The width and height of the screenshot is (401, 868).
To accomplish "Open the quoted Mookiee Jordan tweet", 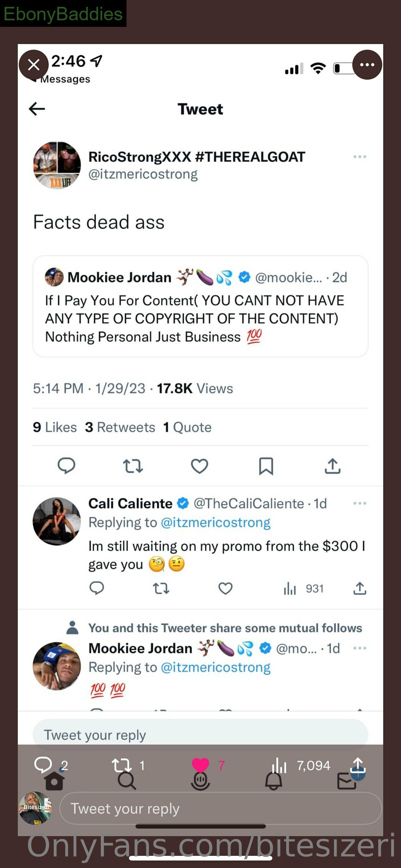I will click(x=200, y=306).
